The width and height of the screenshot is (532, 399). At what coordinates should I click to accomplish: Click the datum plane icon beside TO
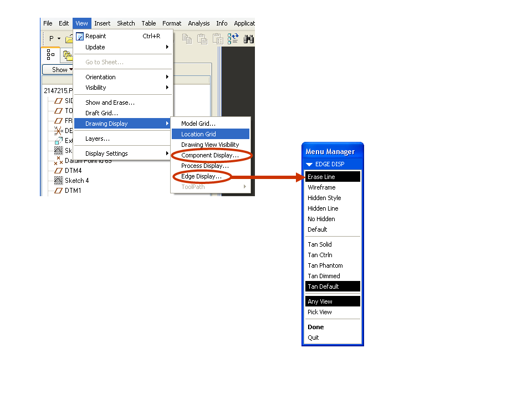59,111
